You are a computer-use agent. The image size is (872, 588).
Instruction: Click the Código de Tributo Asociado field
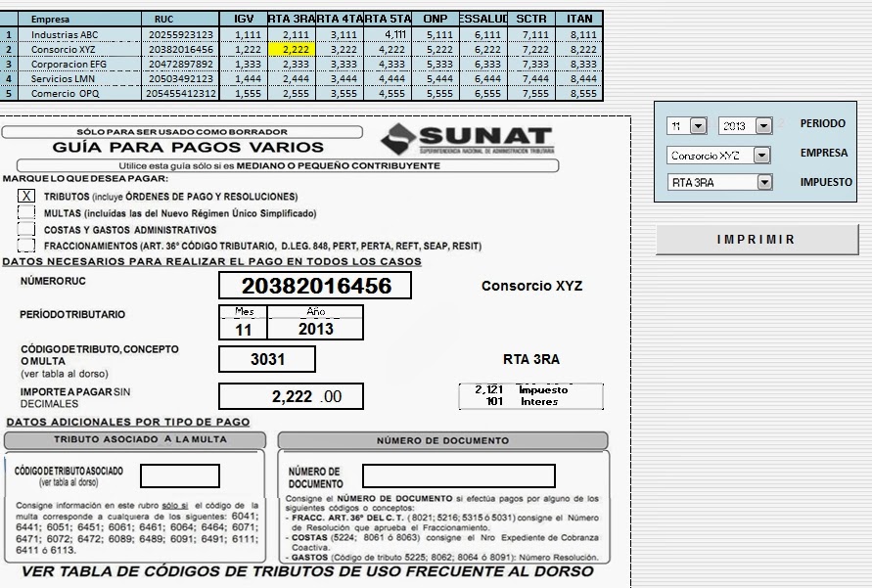coord(180,475)
